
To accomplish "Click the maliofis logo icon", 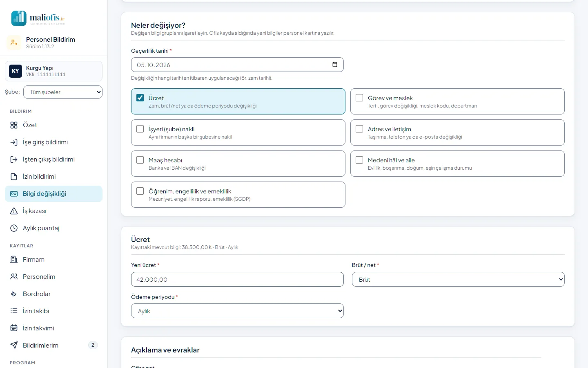I will 19,18.
